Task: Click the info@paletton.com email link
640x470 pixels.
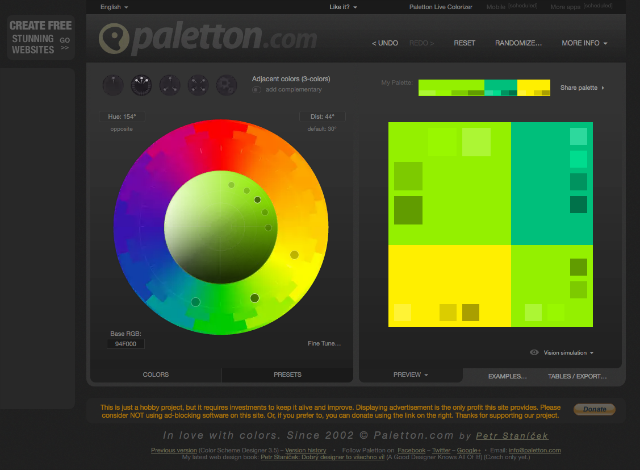Action: [535, 450]
